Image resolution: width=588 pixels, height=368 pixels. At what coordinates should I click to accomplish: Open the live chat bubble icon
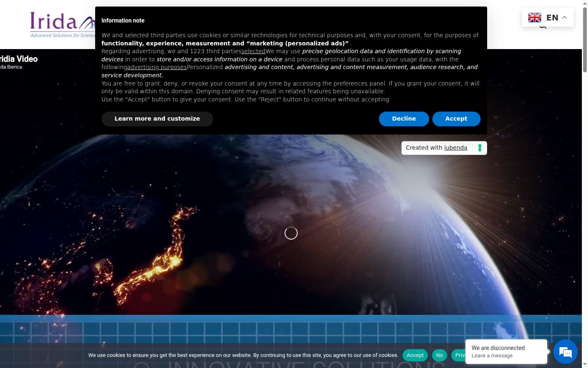(x=566, y=352)
